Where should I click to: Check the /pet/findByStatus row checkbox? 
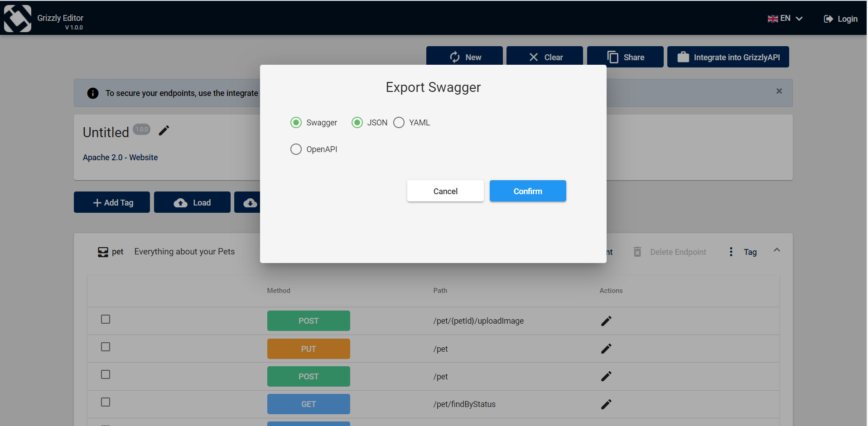(106, 402)
